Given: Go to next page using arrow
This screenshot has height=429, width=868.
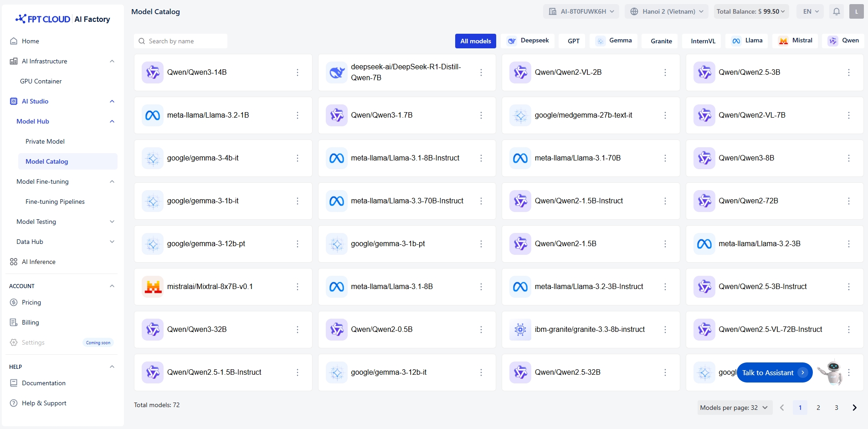Looking at the screenshot, I should (854, 408).
